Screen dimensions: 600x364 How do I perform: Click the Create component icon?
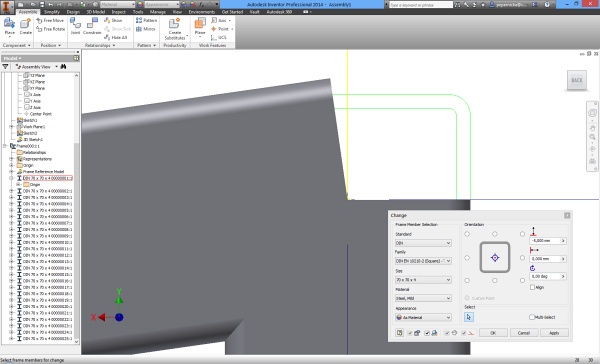click(25, 24)
